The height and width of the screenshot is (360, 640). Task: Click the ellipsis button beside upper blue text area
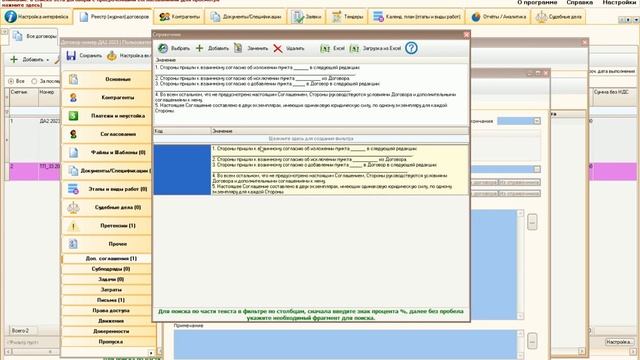532,222
